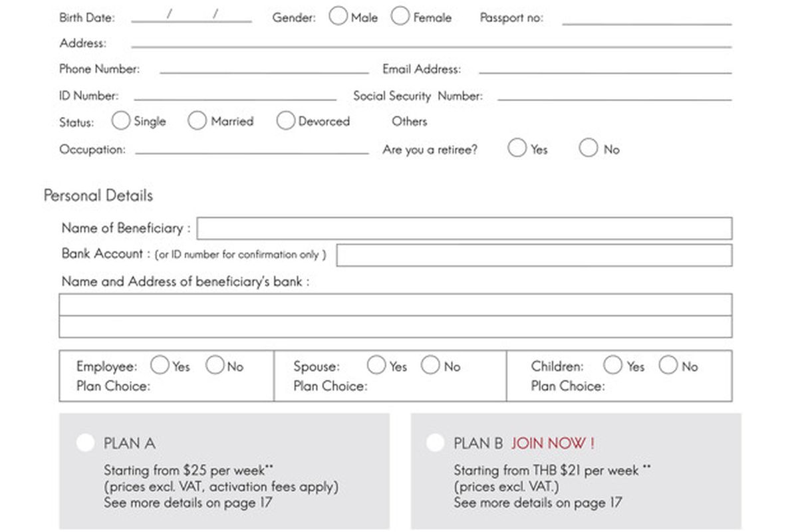Select the Female gender radio button

click(x=400, y=17)
